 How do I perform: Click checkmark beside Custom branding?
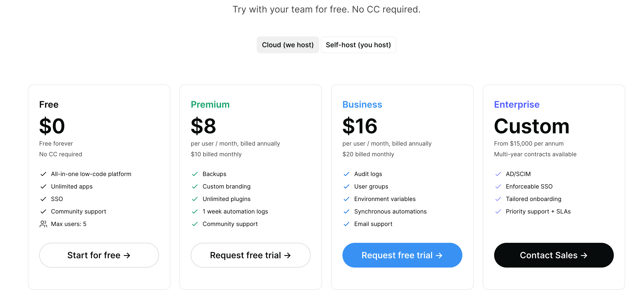195,186
